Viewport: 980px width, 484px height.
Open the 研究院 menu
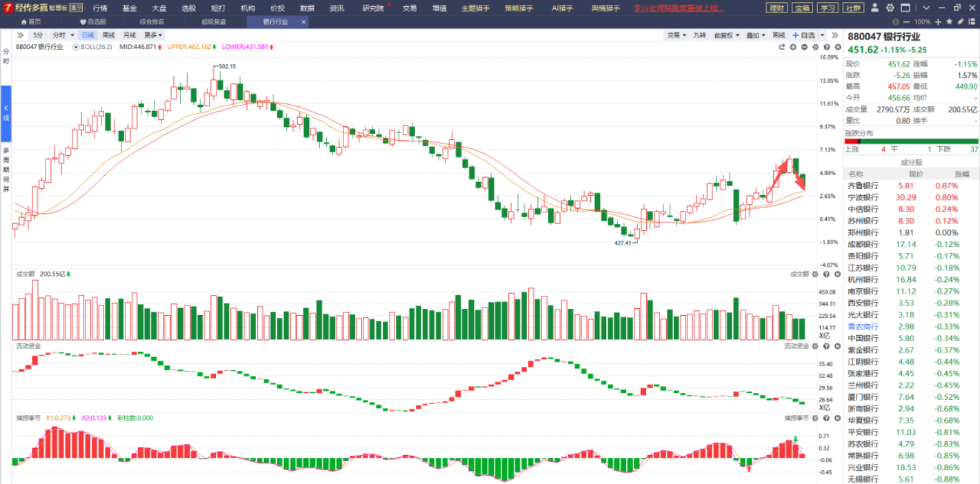pyautogui.click(x=374, y=8)
